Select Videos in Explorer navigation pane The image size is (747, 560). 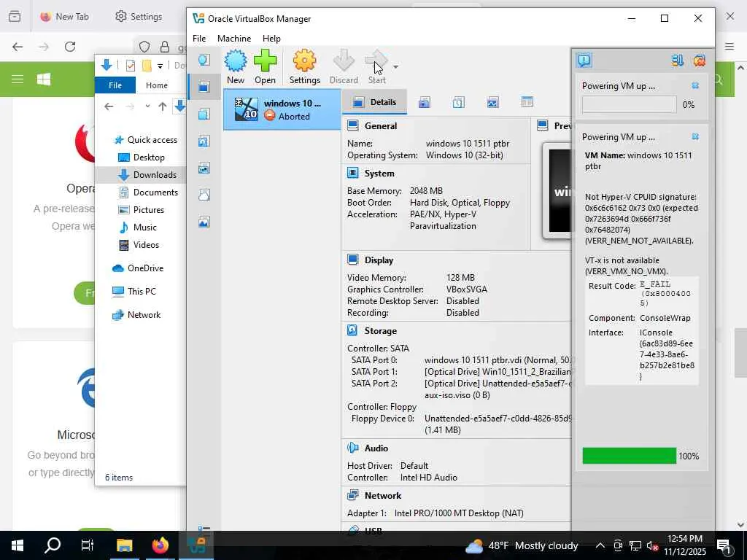139,245
